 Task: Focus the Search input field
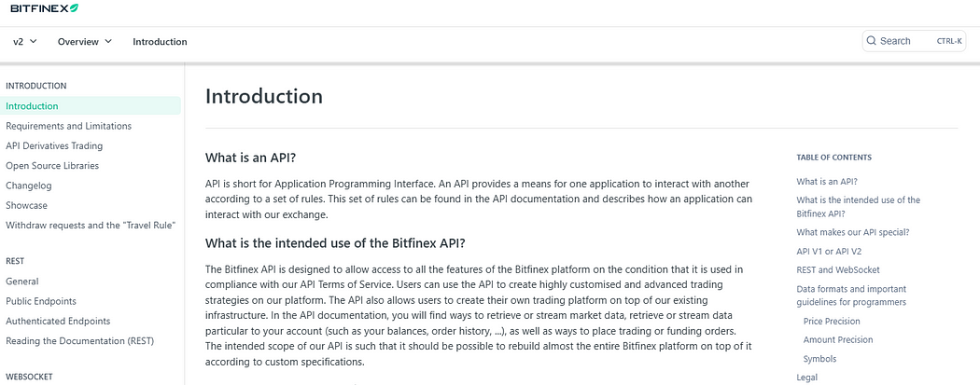point(914,41)
